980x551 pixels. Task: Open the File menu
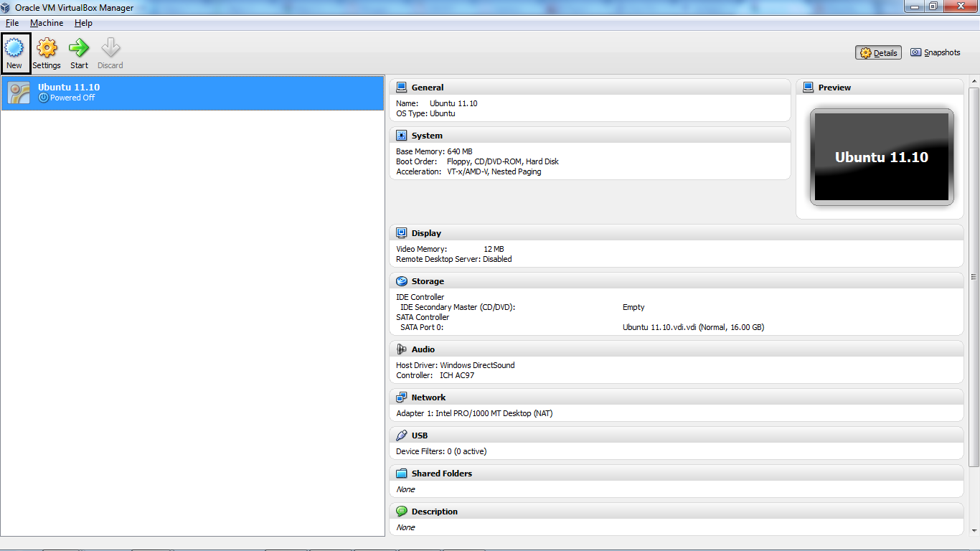click(x=12, y=23)
